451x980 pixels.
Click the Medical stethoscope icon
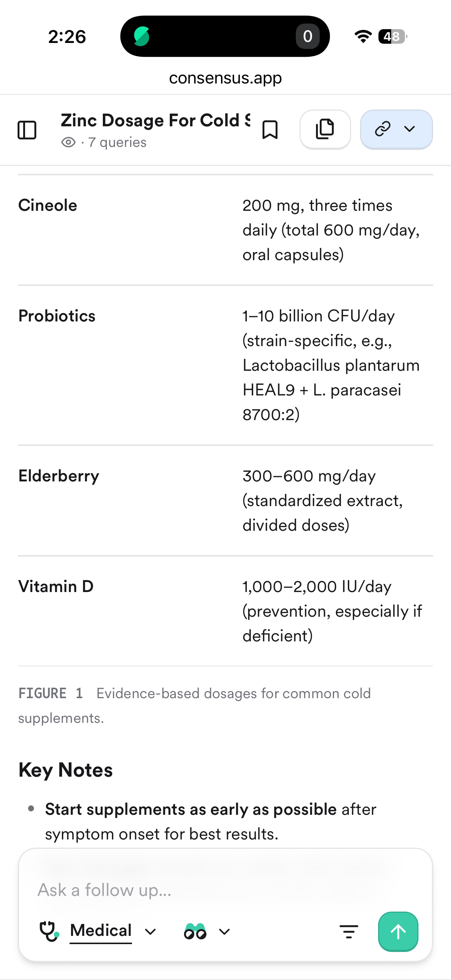(x=49, y=931)
